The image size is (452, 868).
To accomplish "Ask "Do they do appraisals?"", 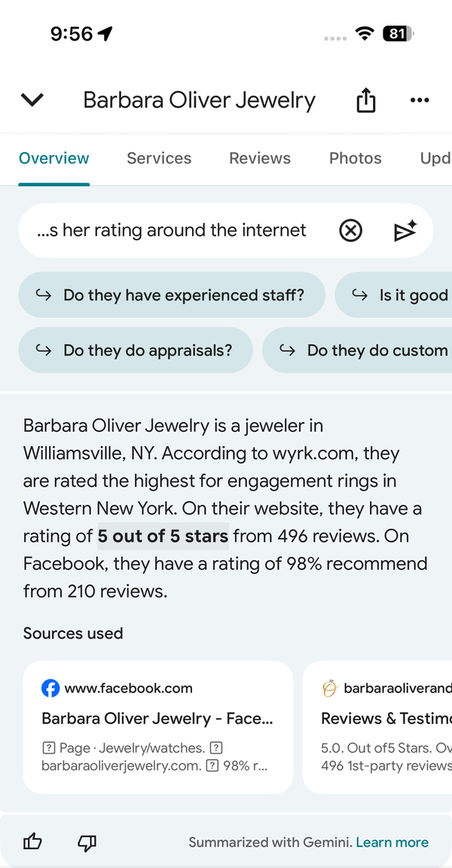I will point(136,350).
